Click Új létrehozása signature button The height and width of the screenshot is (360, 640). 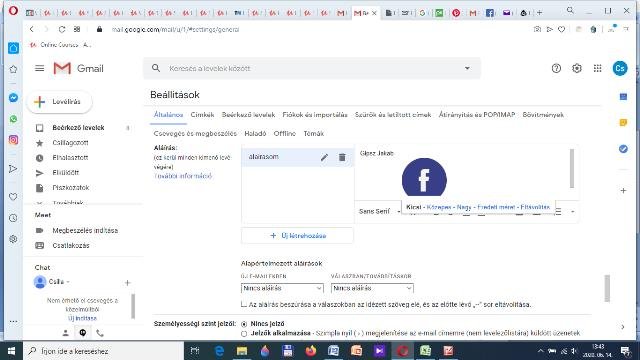pos(298,236)
